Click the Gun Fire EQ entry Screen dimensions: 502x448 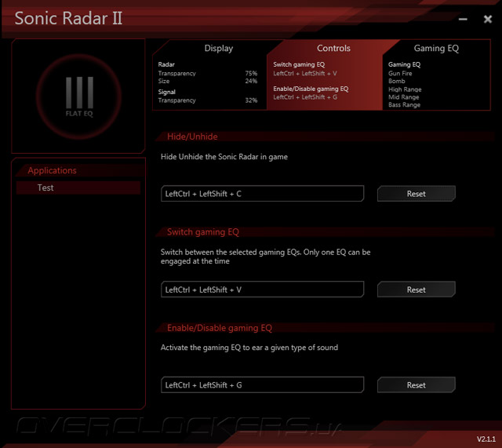tap(400, 73)
